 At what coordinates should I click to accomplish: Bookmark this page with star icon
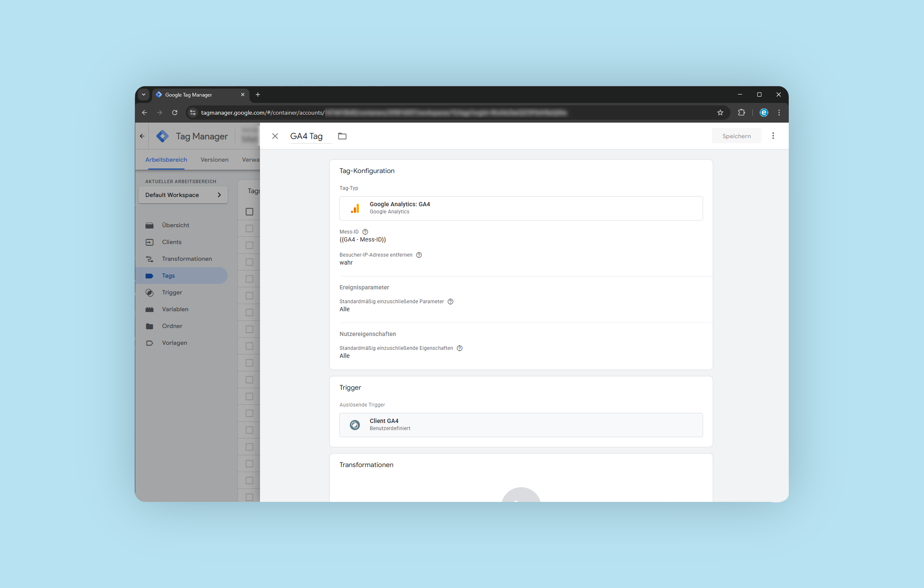(720, 113)
